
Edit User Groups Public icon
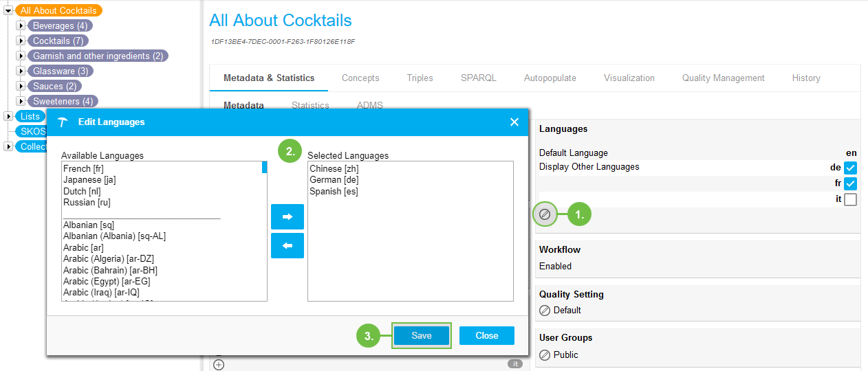click(x=545, y=355)
